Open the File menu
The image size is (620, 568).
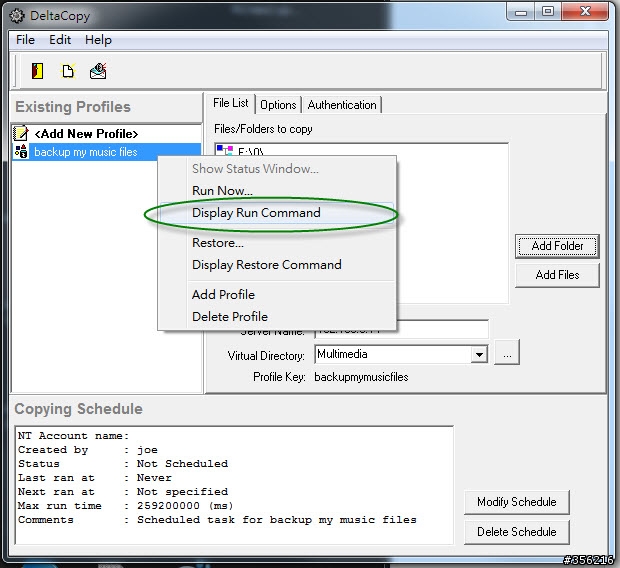[25, 40]
